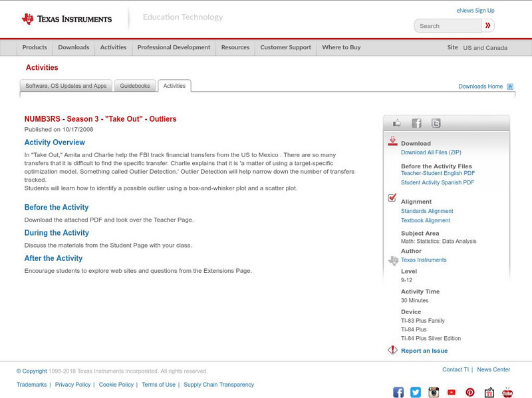Open the Products menu
This screenshot has height=398, width=532.
(x=35, y=47)
